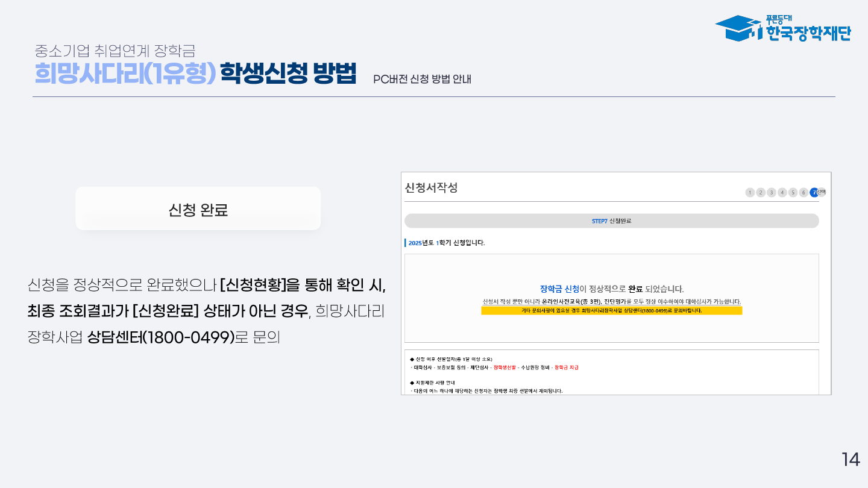Click the 신청 완료 rounded label box

coord(198,209)
